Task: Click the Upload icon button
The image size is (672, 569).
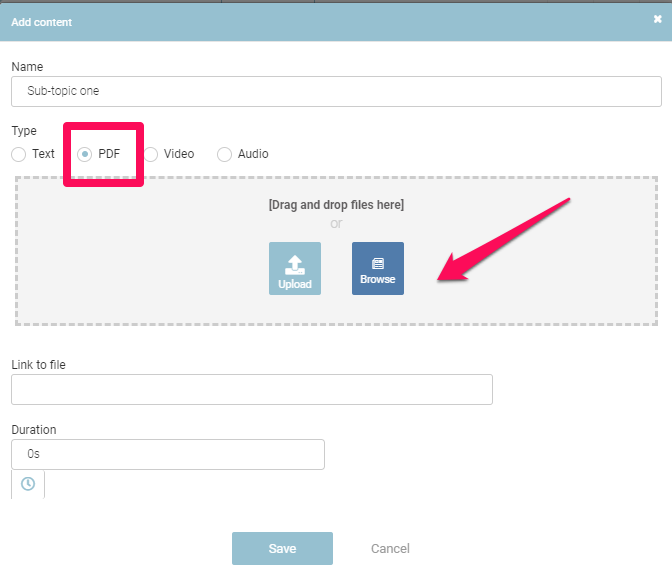Action: point(294,268)
